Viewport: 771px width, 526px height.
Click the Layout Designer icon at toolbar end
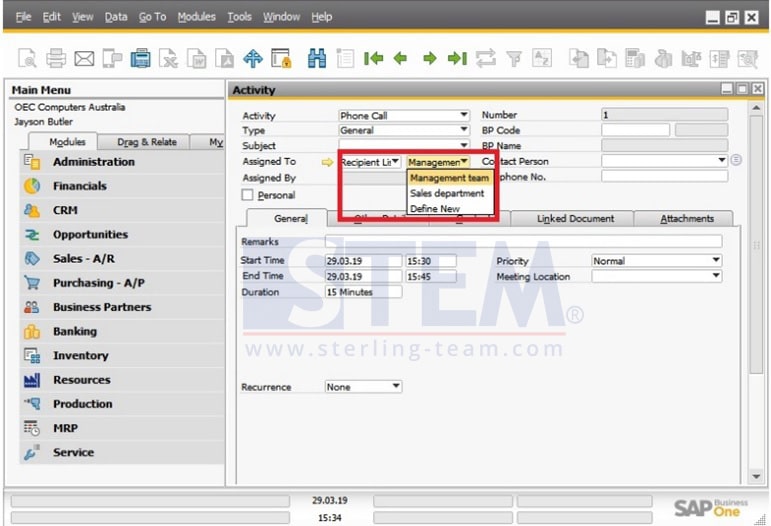tap(747, 58)
